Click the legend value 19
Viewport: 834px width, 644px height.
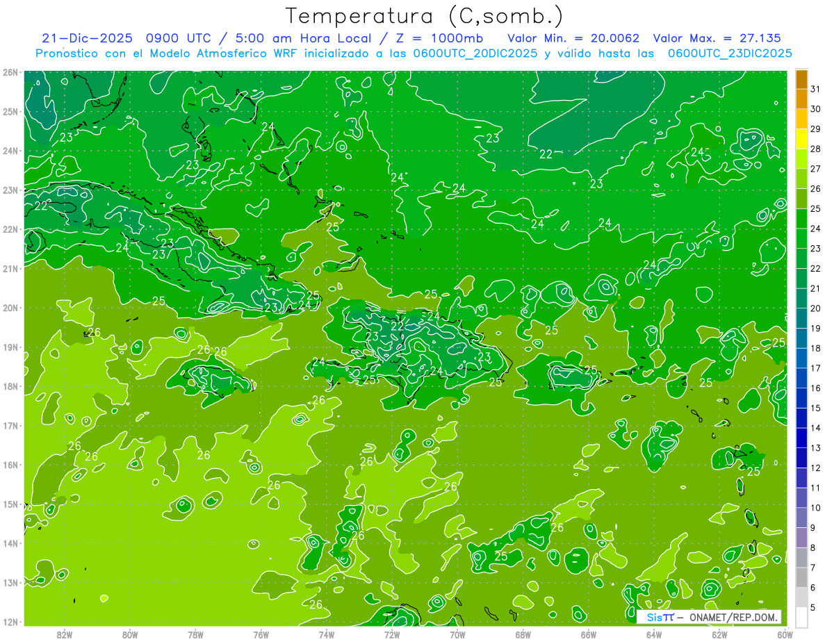point(816,328)
